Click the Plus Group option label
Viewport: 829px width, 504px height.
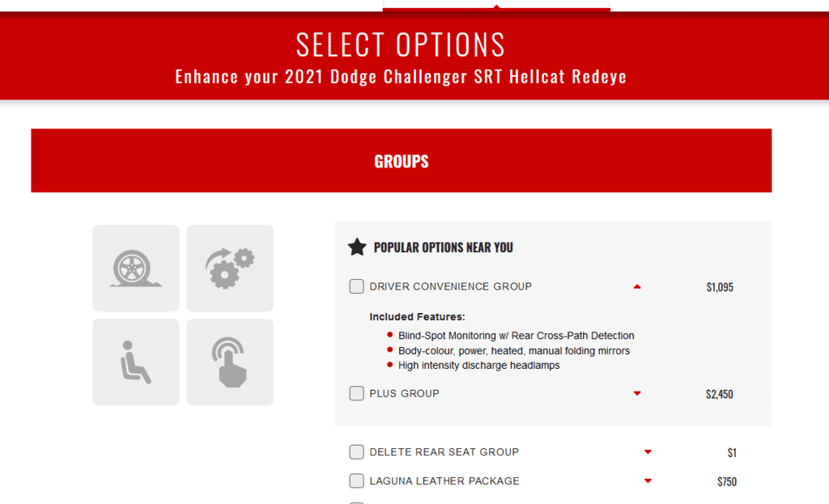404,394
